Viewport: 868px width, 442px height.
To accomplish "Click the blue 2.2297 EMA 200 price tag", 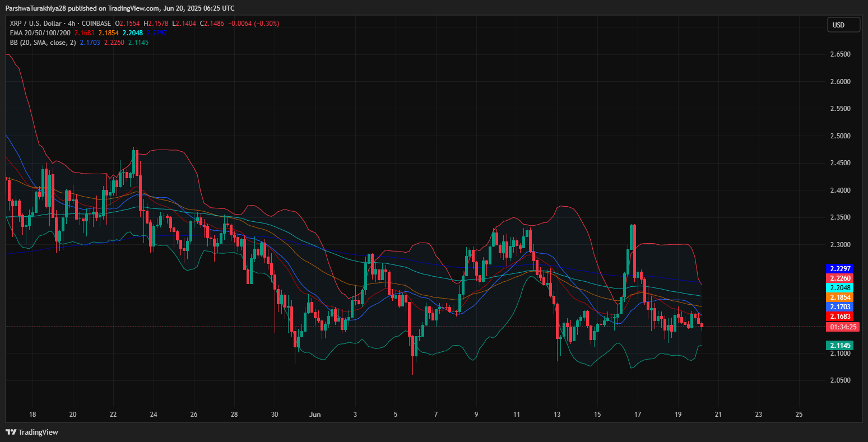I will tap(842, 268).
